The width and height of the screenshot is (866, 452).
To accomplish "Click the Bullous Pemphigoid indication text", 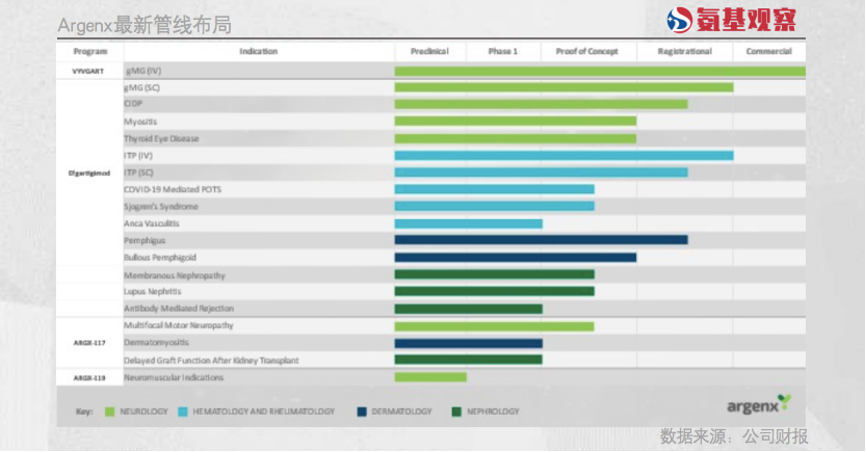I will 160,257.
